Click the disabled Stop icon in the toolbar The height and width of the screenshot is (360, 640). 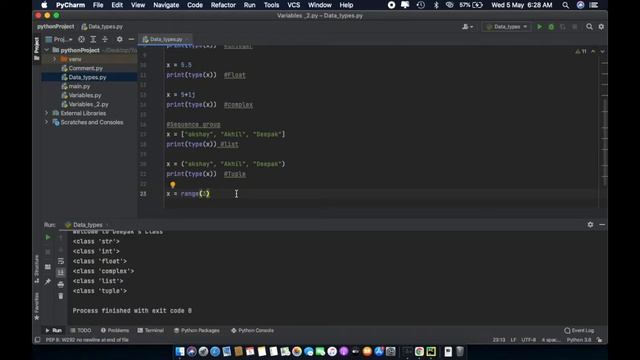click(575, 27)
